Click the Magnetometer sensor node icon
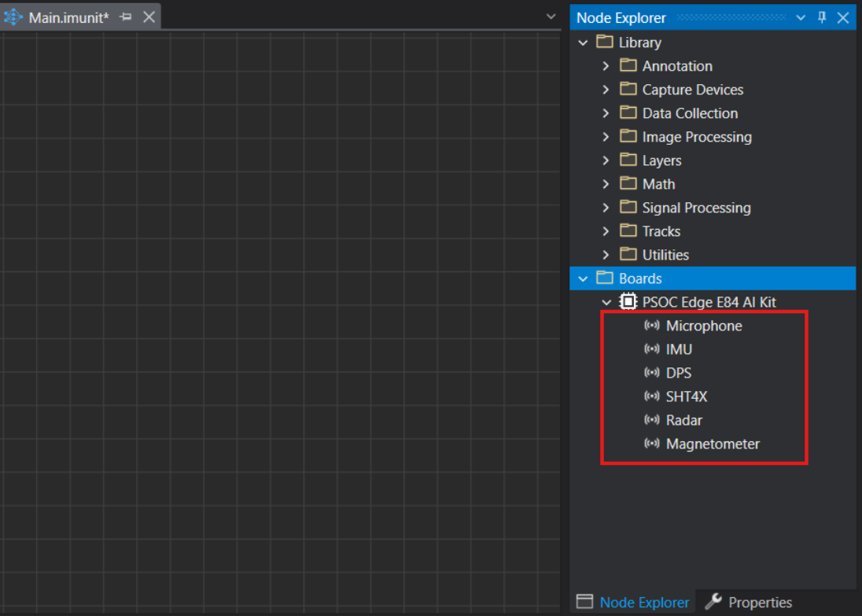862x616 pixels. [x=651, y=444]
